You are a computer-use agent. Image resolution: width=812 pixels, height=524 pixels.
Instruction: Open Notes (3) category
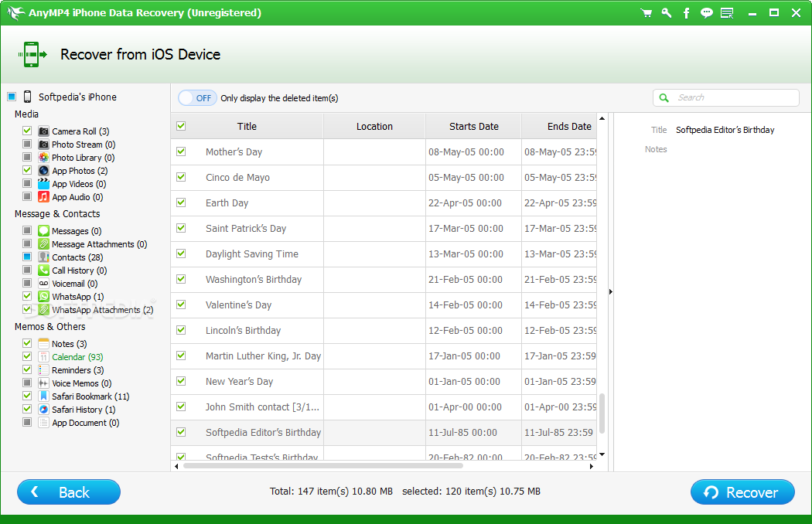[70, 344]
